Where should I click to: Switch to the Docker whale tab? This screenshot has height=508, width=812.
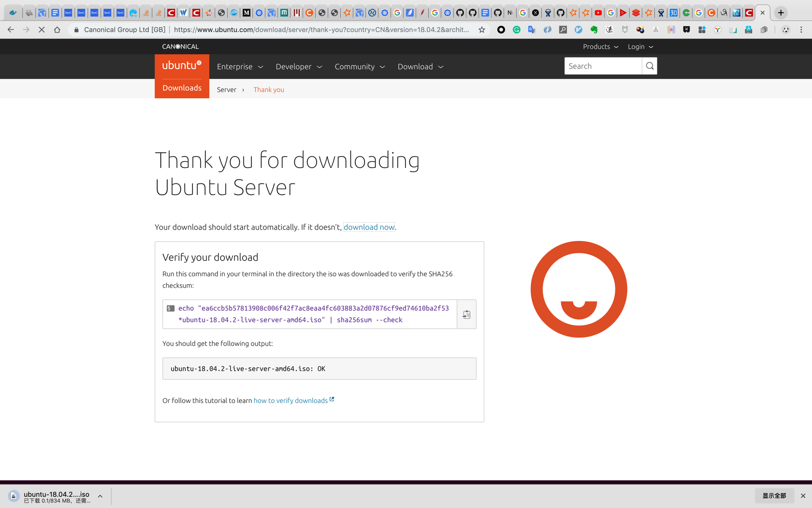pyautogui.click(x=13, y=13)
